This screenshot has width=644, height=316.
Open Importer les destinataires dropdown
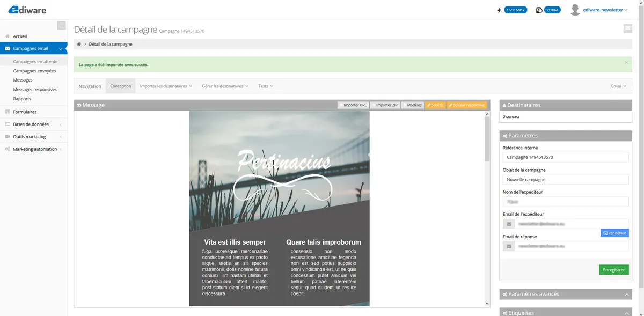(166, 86)
